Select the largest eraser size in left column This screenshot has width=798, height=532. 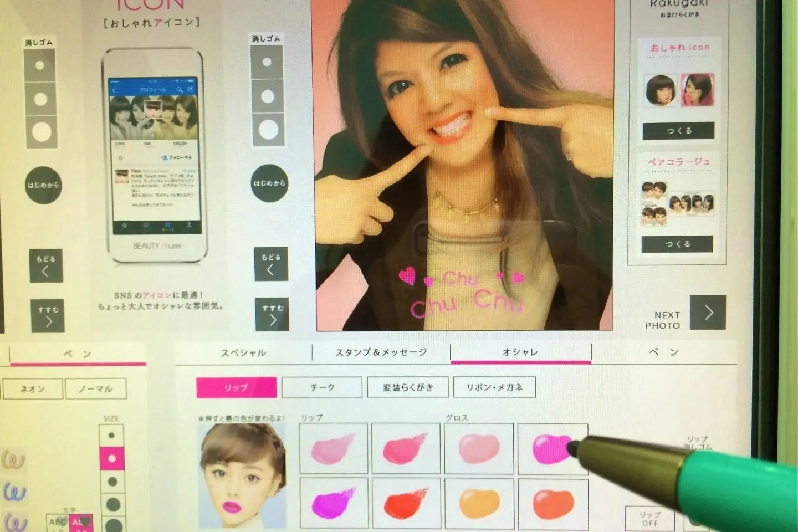coord(40,132)
